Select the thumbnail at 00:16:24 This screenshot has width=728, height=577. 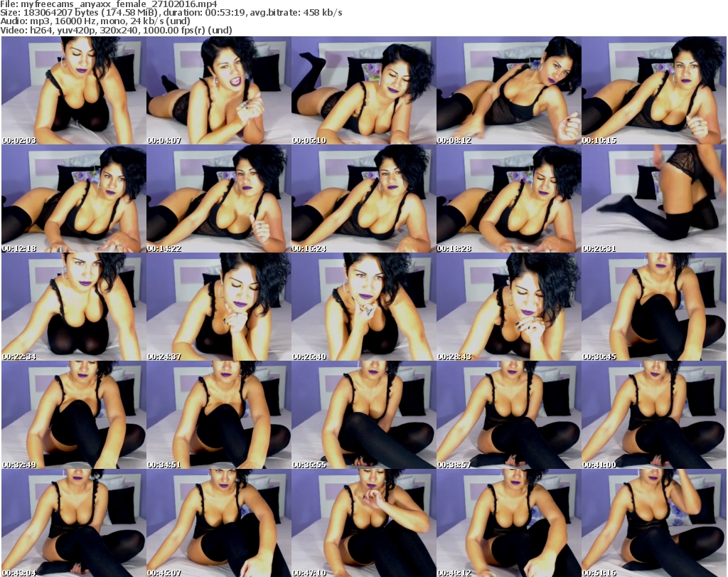tap(363, 198)
